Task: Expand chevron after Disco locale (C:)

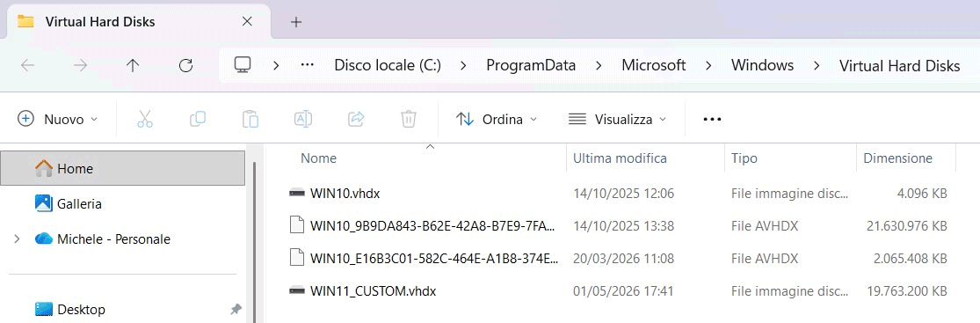Action: [464, 65]
